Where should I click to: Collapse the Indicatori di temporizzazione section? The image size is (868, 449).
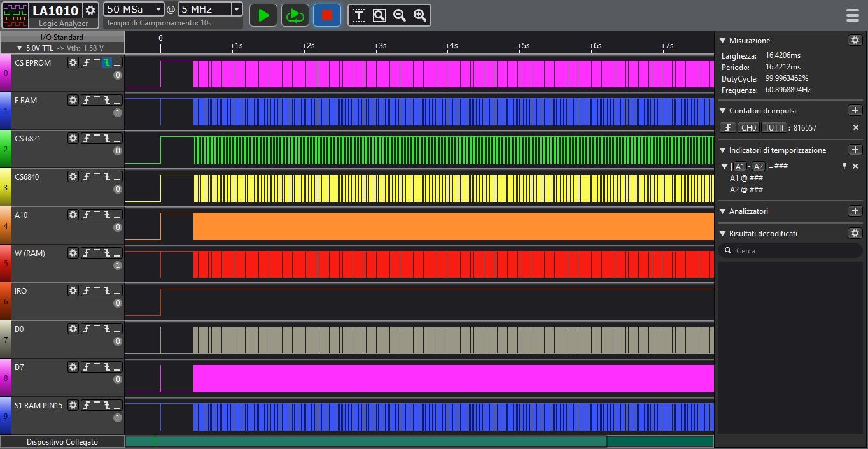tap(722, 150)
